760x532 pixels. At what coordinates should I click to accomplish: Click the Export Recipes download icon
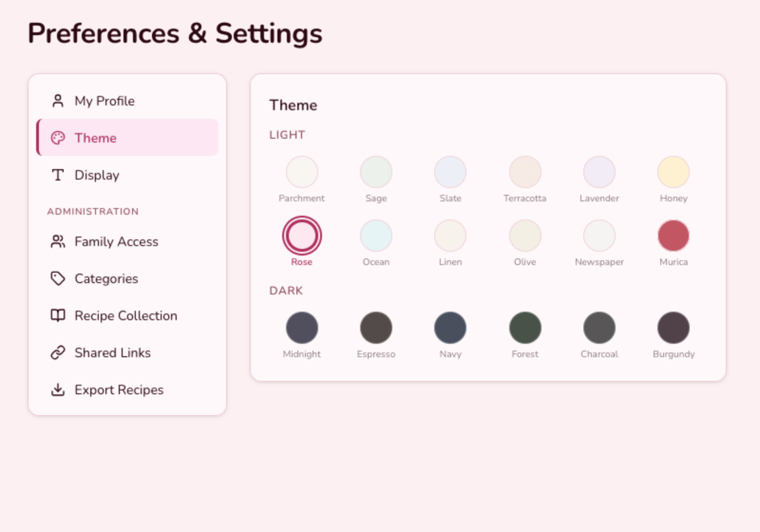coord(58,389)
